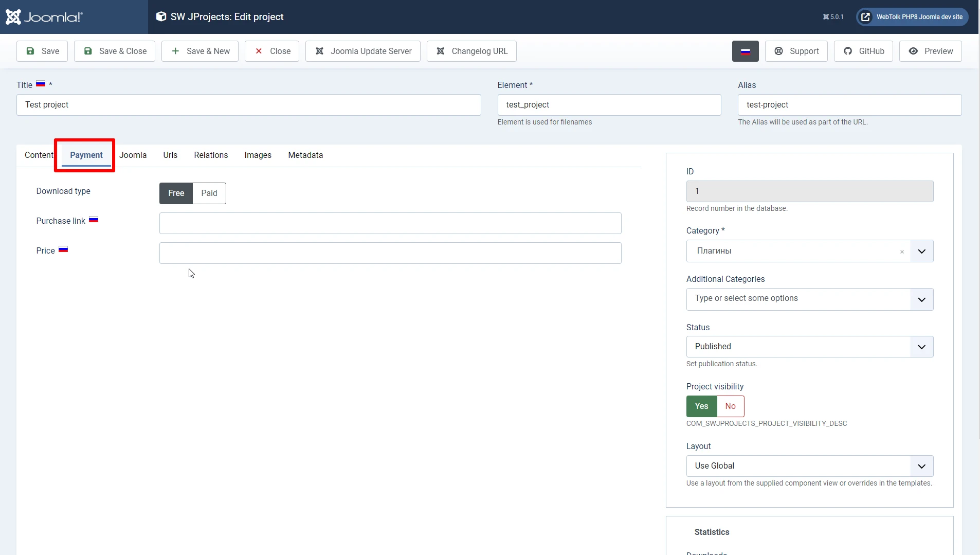The height and width of the screenshot is (555, 980).
Task: Click the Joomla version 5.0.1 indicator
Action: pyautogui.click(x=833, y=17)
